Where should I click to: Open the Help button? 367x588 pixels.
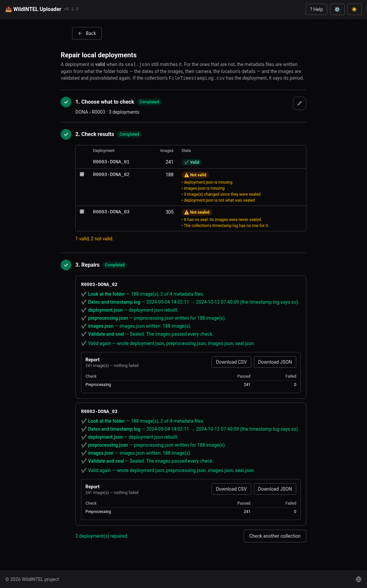point(316,9)
